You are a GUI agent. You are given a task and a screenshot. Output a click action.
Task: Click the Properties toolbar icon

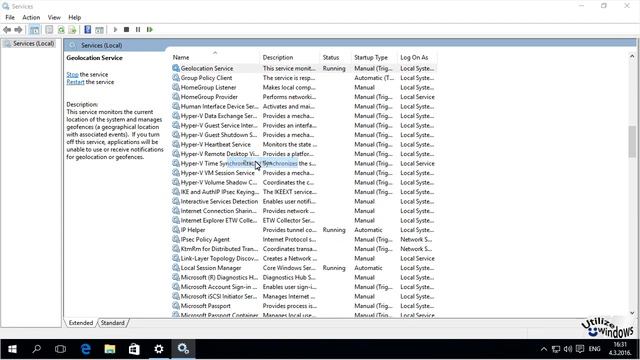click(49, 30)
